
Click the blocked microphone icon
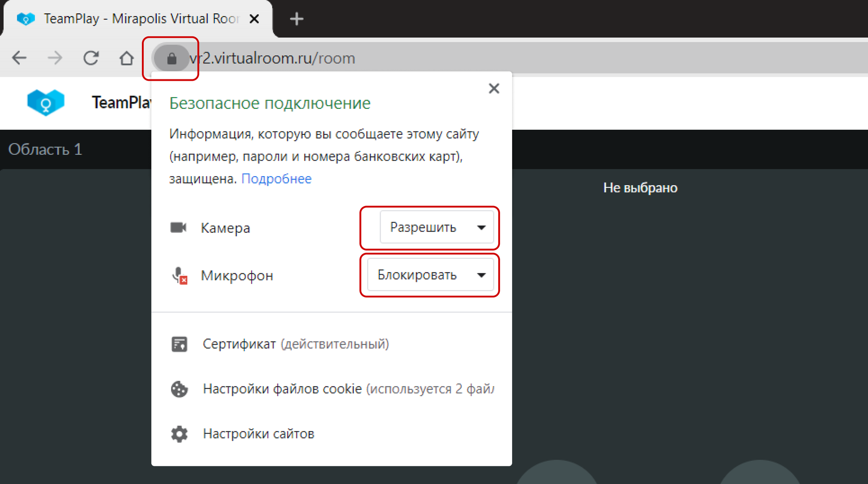coord(180,275)
